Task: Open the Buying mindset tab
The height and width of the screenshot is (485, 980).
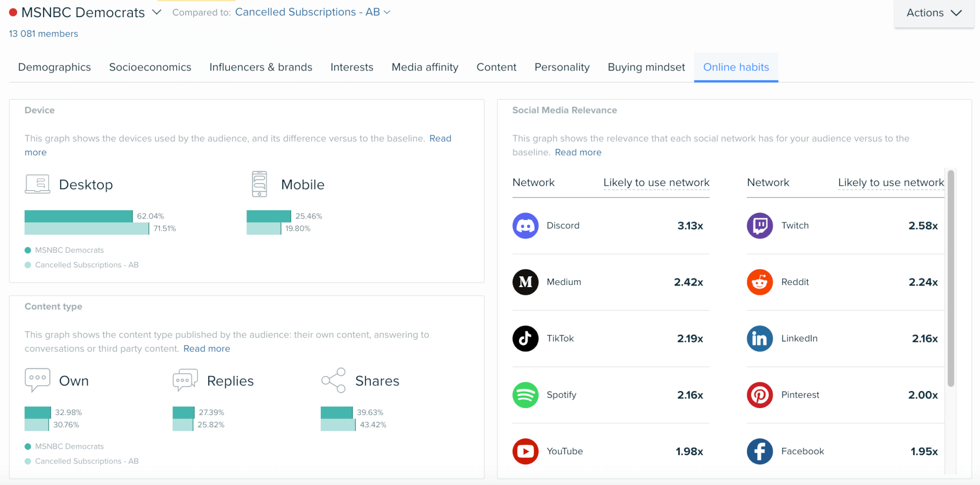Action: coord(646,67)
